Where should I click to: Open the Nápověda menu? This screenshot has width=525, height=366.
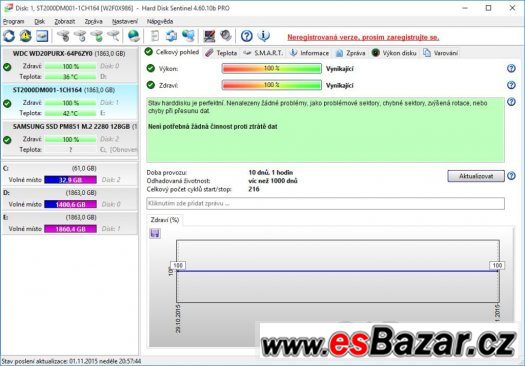(x=160, y=21)
